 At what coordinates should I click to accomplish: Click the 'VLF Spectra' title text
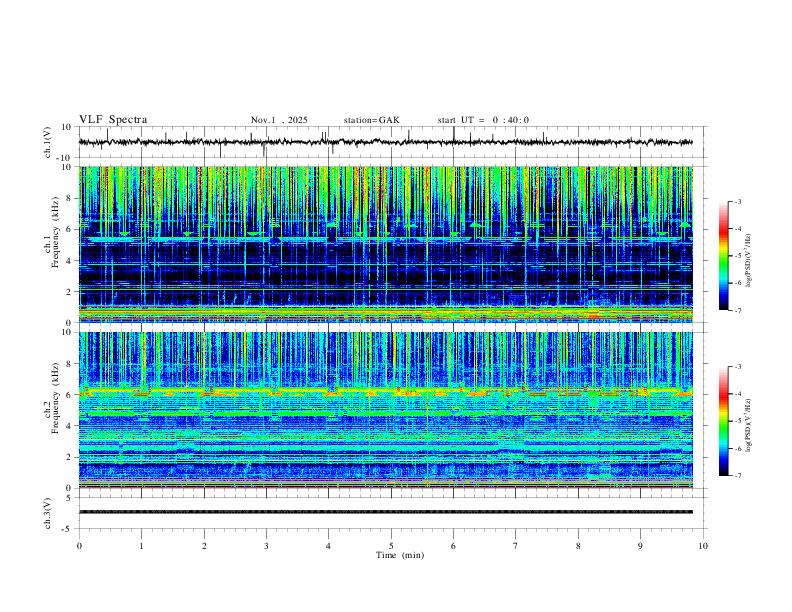(113, 120)
